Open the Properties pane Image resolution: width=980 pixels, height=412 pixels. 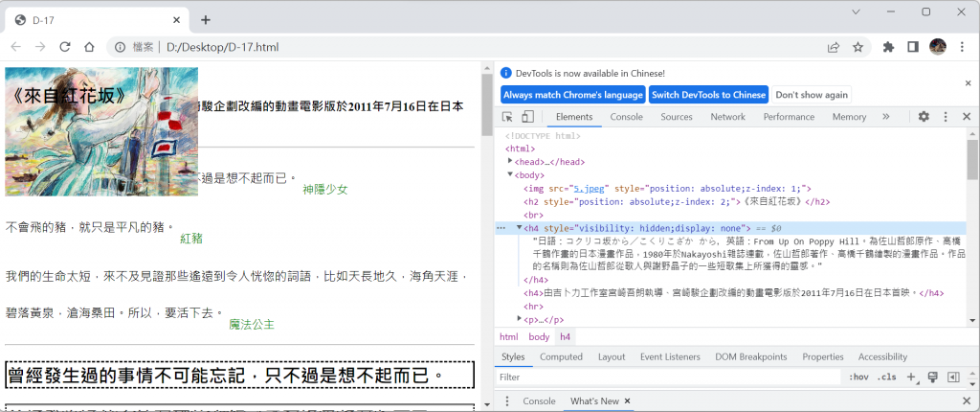click(823, 356)
